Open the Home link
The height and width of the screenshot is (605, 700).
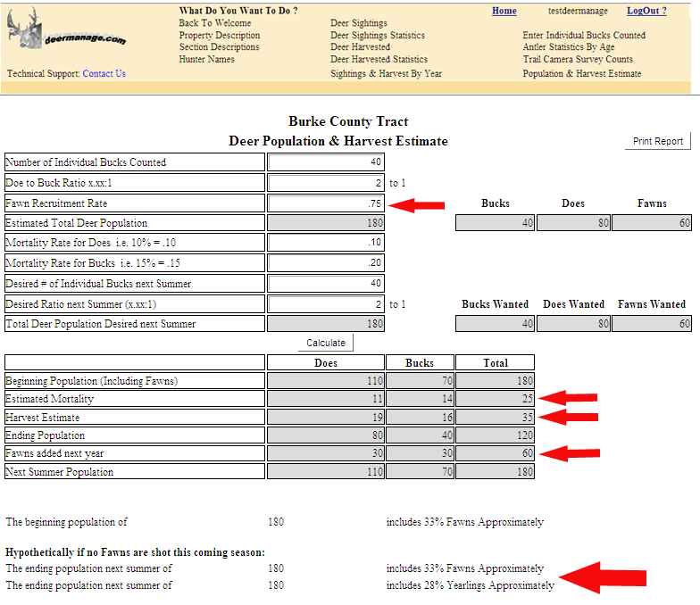[x=504, y=11]
